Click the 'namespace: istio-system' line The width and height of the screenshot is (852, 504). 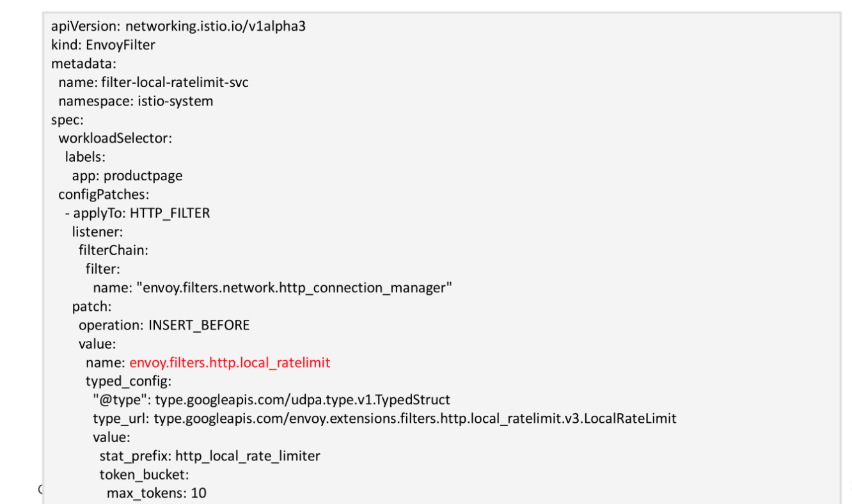[x=136, y=101]
